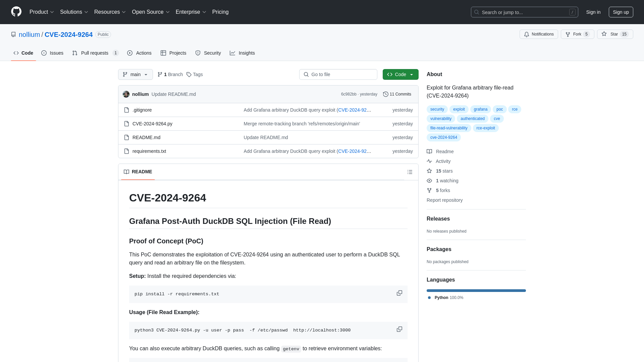Viewport: 644px width, 362px height.
Task: Select the poc topic tag
Action: [499, 109]
